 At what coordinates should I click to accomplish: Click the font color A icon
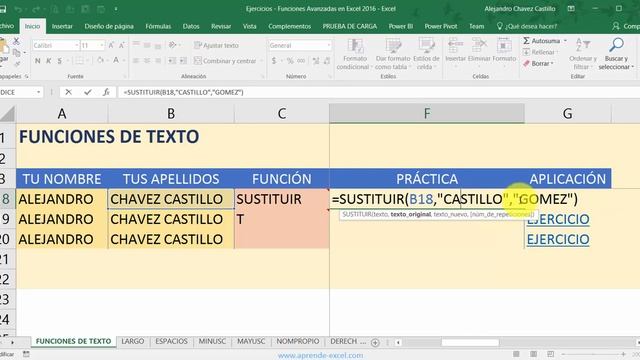pos(116,61)
